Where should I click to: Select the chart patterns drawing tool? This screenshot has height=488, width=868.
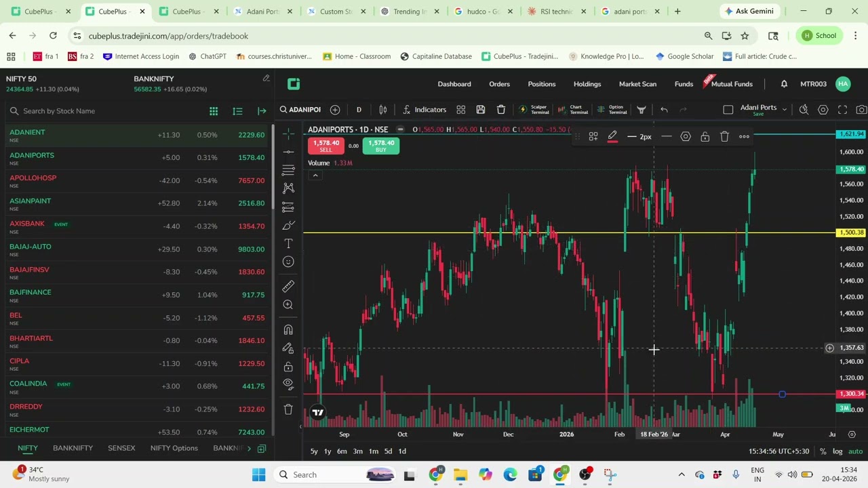(288, 188)
